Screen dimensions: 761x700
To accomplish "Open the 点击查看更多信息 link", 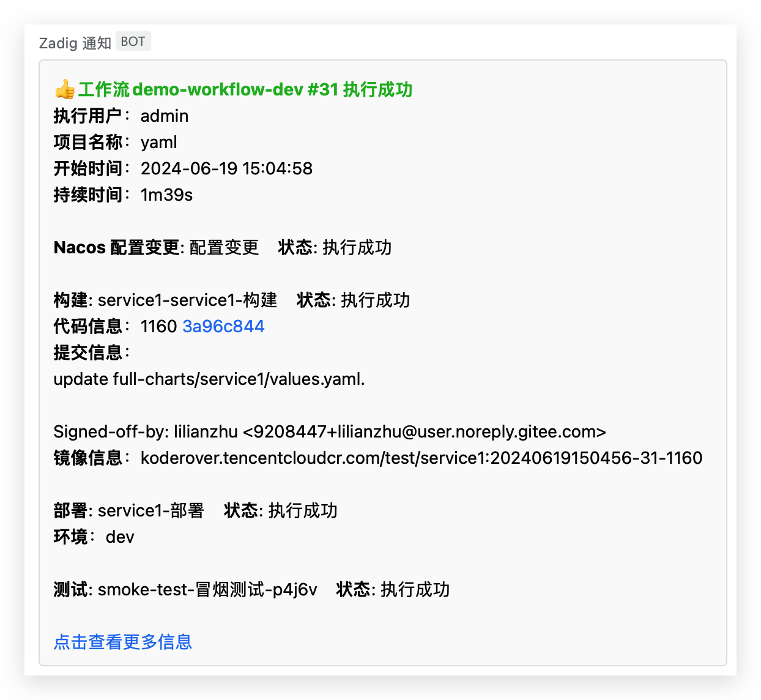I will point(123,642).
